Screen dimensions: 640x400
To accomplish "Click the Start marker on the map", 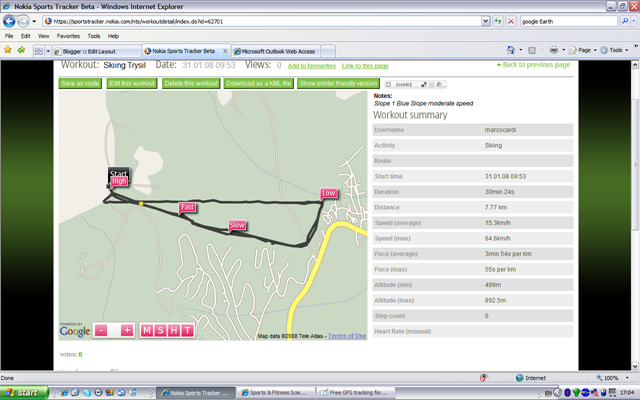I will coord(118,172).
